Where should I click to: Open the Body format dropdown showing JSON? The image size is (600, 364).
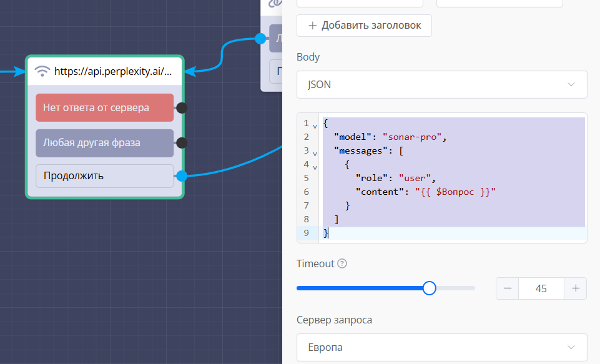tap(441, 84)
